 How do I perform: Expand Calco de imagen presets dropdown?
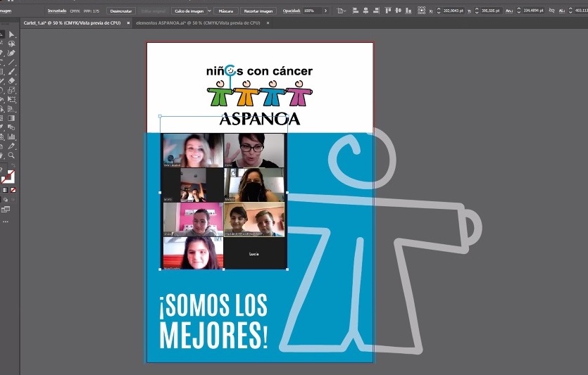[x=209, y=11]
